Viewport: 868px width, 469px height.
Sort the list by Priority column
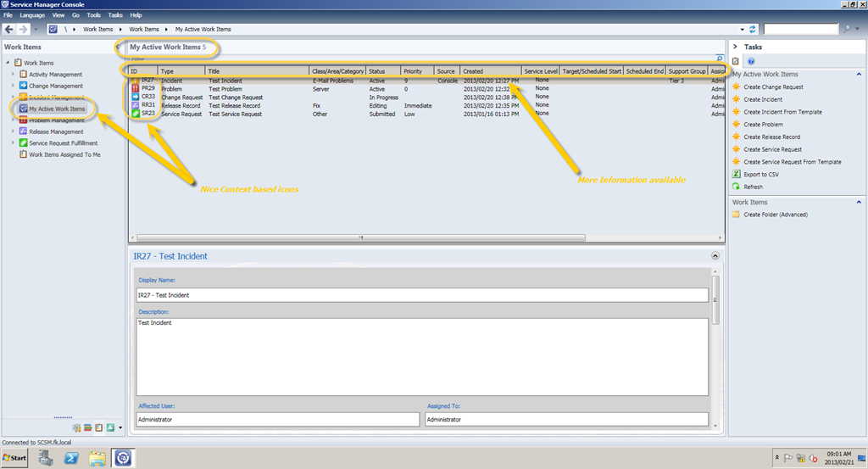click(x=413, y=71)
